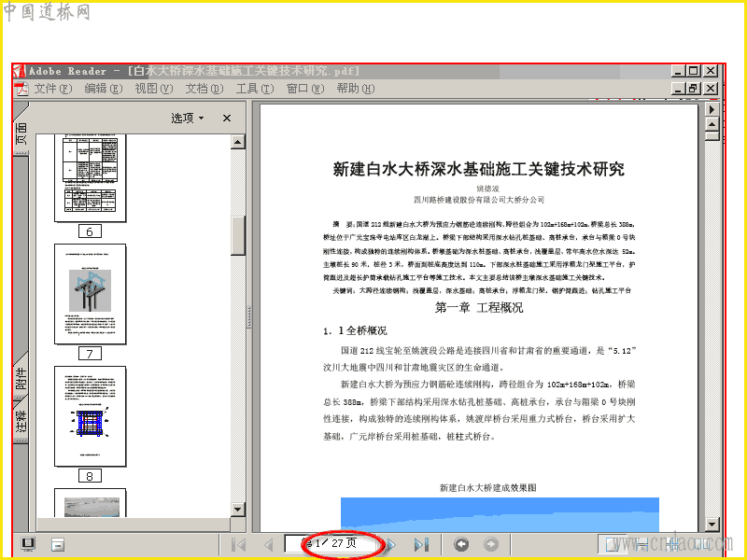The height and width of the screenshot is (560, 747).
Task: Open the 帮助(H) menu
Action: click(356, 89)
